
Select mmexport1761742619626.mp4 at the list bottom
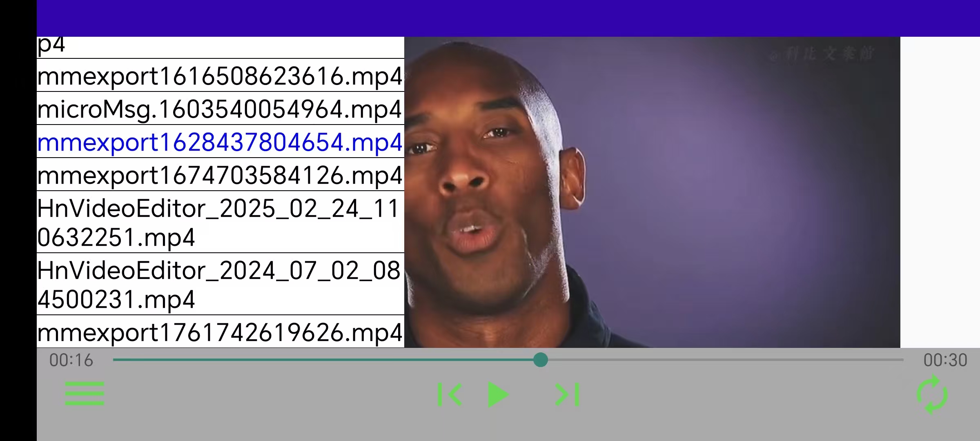(x=220, y=332)
